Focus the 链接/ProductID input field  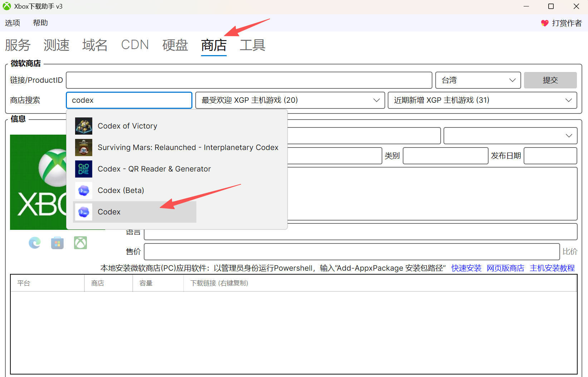pos(249,80)
